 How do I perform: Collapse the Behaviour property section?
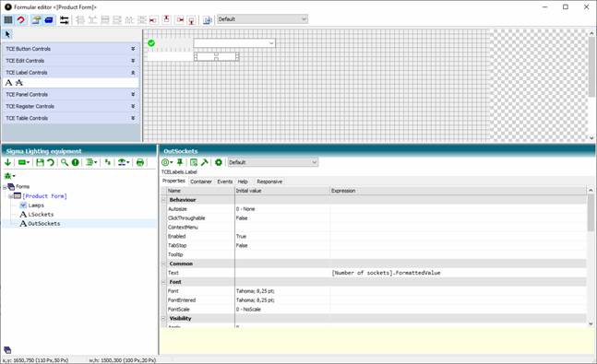pyautogui.click(x=163, y=200)
